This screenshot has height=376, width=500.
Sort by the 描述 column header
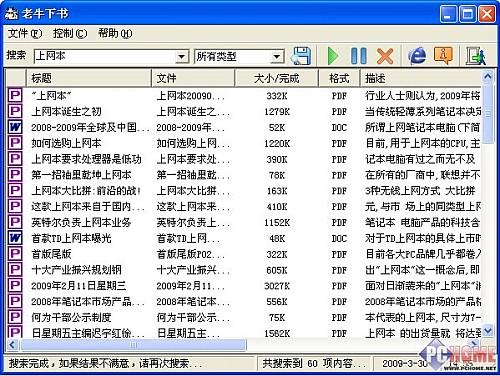[421, 78]
